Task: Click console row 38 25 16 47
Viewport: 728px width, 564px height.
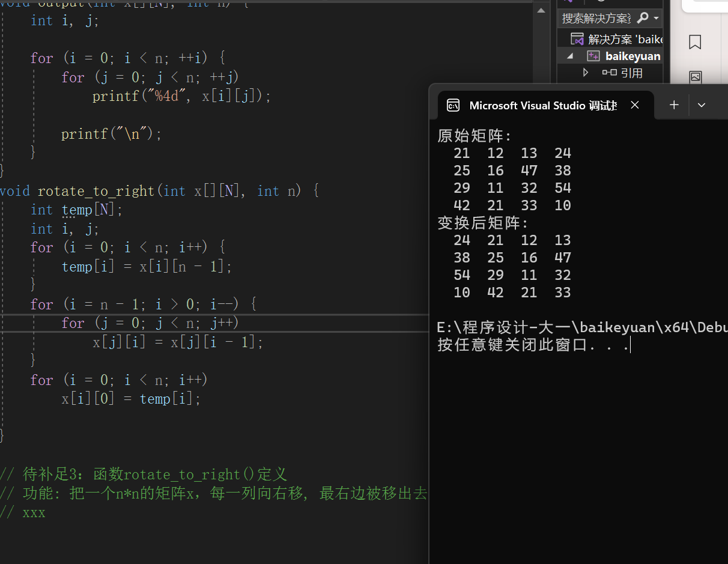Action: (512, 258)
